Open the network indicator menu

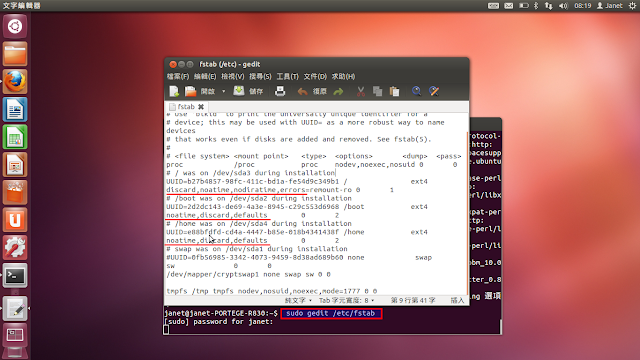click(x=549, y=6)
